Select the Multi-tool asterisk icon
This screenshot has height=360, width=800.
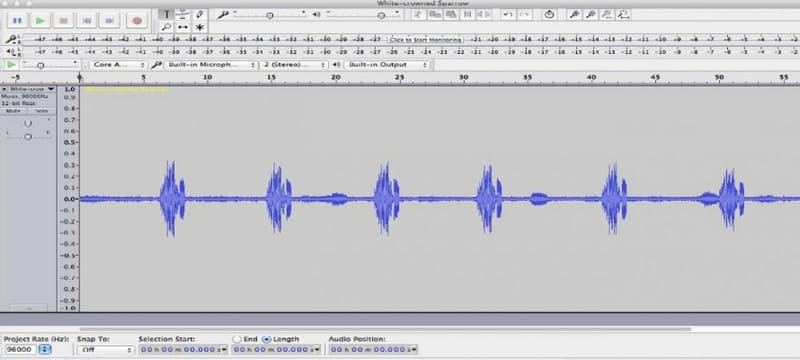click(x=200, y=27)
